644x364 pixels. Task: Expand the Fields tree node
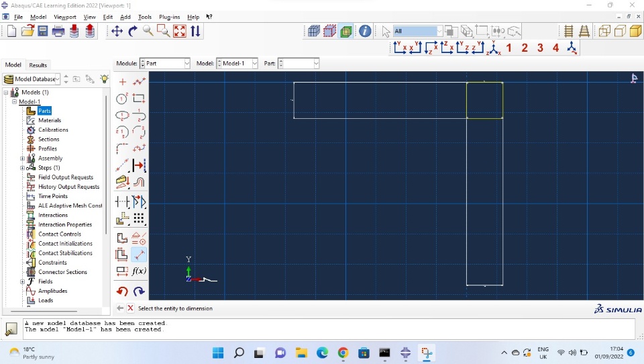click(23, 282)
